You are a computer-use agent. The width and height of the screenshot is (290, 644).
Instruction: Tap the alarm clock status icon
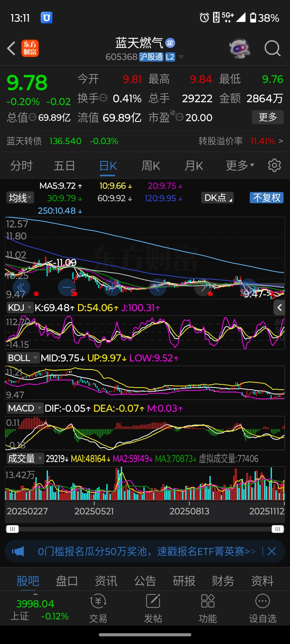pyautogui.click(x=204, y=17)
